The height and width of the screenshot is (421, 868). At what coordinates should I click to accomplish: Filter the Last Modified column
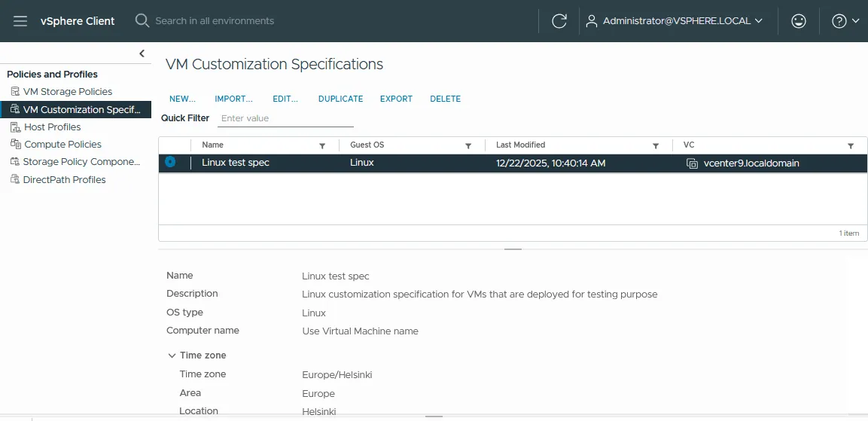656,145
